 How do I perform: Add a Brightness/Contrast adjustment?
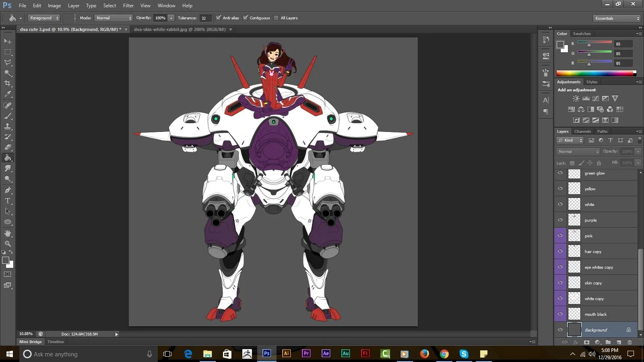576,99
